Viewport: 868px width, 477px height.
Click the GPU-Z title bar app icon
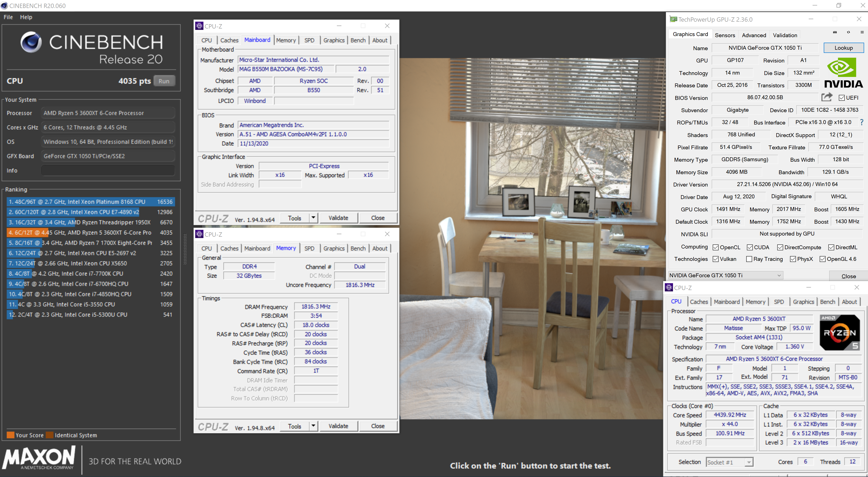click(673, 19)
